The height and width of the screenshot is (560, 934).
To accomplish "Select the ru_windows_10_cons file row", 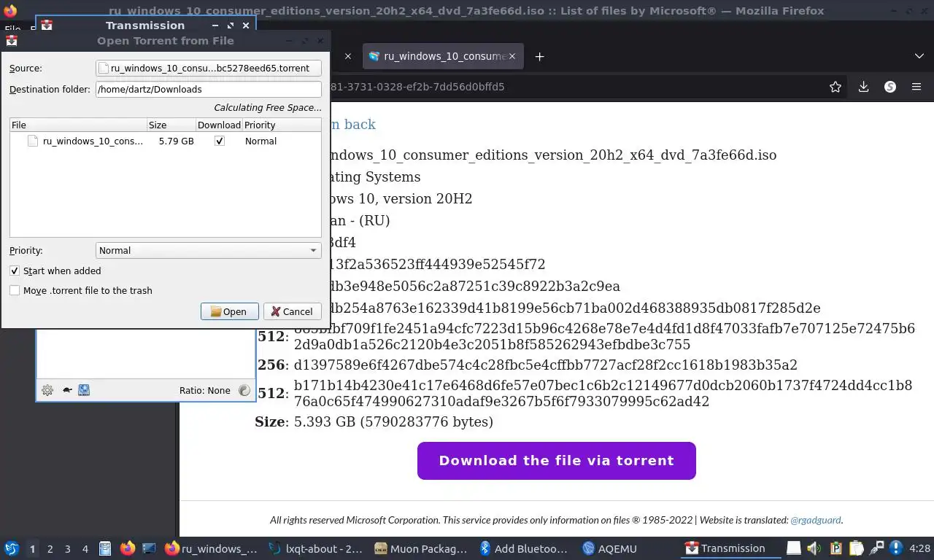I will tap(166, 141).
